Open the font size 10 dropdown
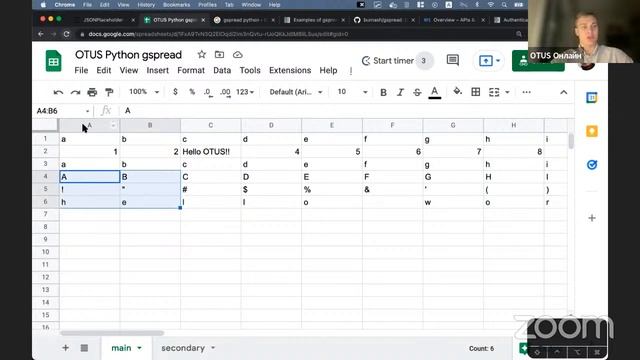Viewport: 640px width, 360px height. [x=352, y=92]
